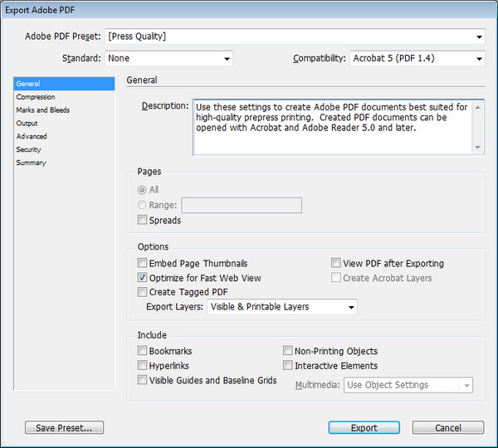This screenshot has height=448, width=498.
Task: Uncheck Optimize for Fast Web View
Action: click(142, 277)
